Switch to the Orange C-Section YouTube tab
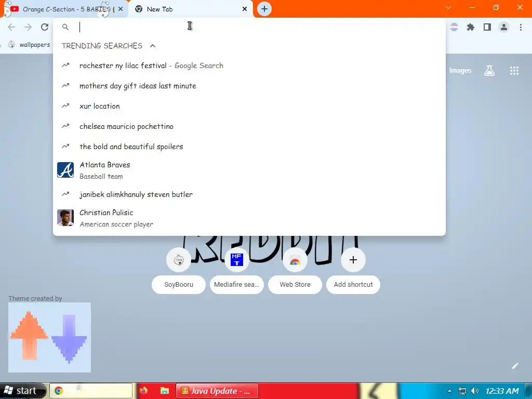The width and height of the screenshot is (532, 399). 64,9
